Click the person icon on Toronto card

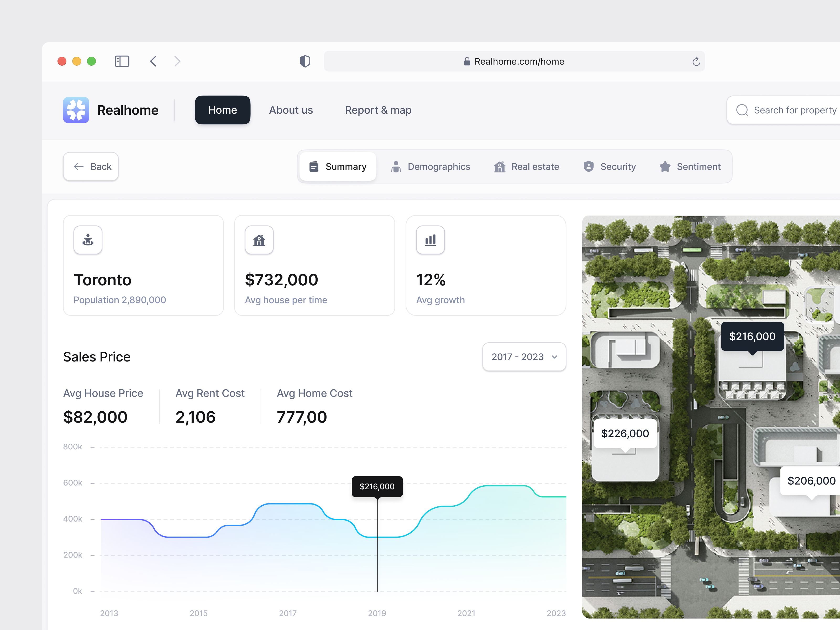pyautogui.click(x=88, y=240)
